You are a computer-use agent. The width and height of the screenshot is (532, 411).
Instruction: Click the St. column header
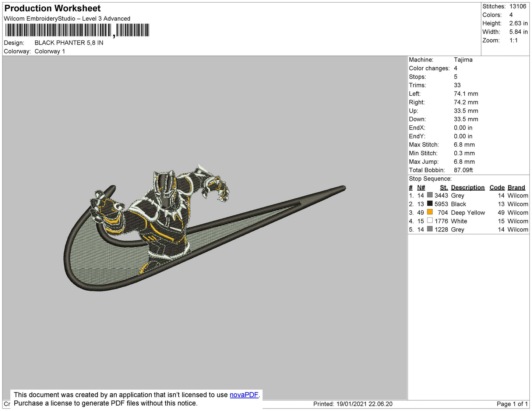(444, 187)
